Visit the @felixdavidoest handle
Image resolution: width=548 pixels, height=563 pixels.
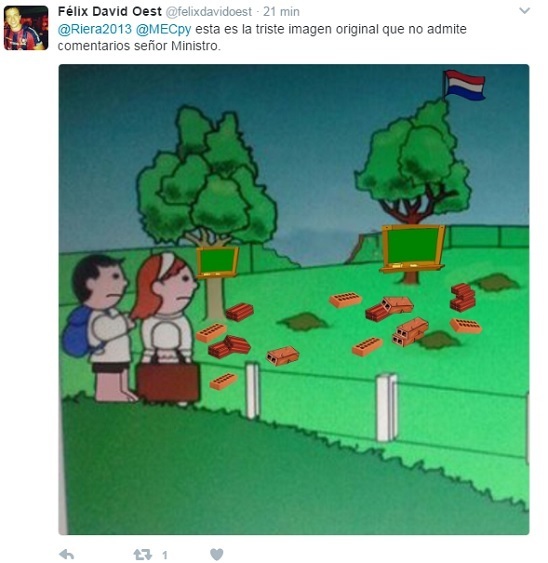tap(209, 12)
